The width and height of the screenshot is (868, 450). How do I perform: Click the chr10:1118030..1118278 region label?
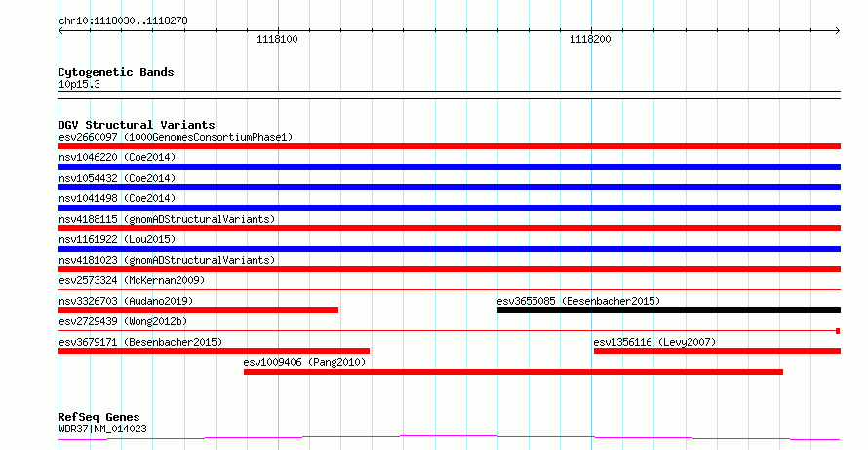123,21
